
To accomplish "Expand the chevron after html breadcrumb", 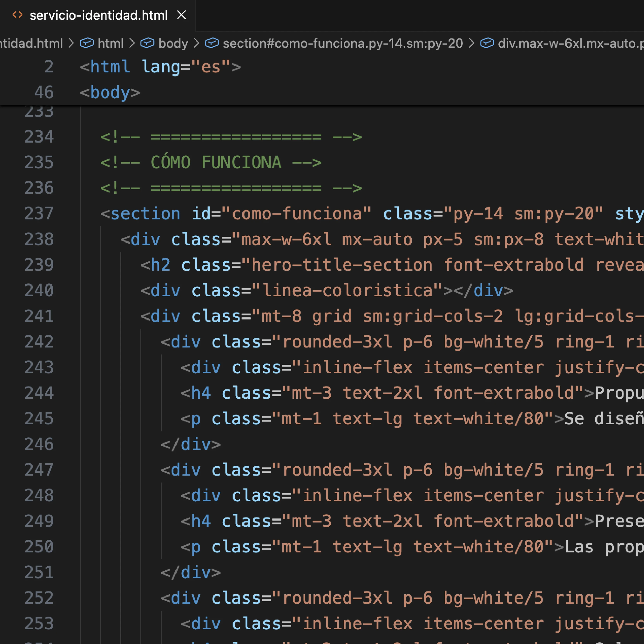I will click(x=132, y=43).
